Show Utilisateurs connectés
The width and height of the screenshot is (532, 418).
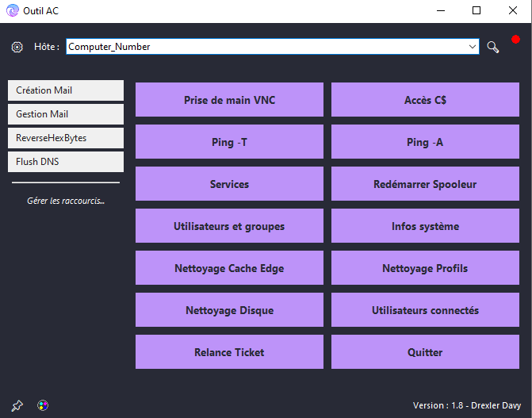[425, 310]
